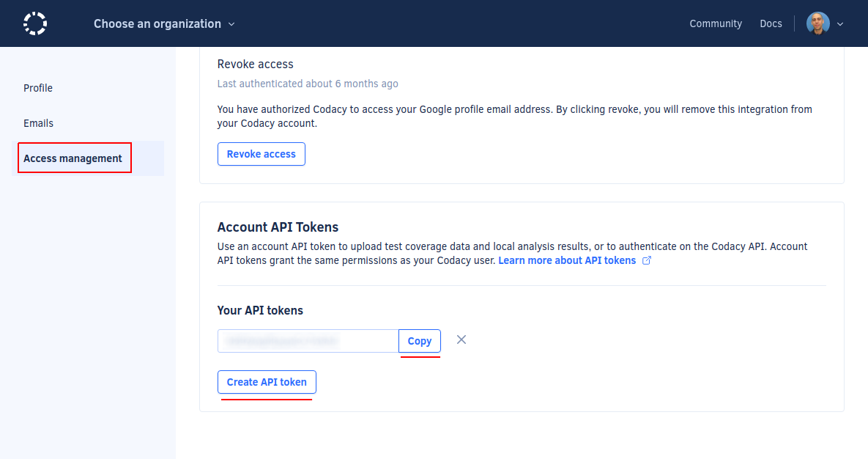This screenshot has width=868, height=459.
Task: Click the Revoke access button
Action: tap(261, 154)
